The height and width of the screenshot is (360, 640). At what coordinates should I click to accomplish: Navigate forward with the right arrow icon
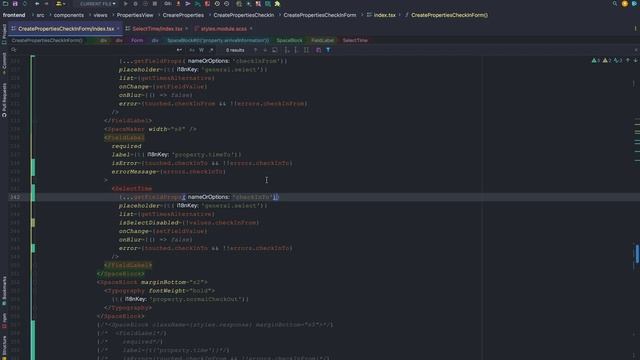[47, 4]
